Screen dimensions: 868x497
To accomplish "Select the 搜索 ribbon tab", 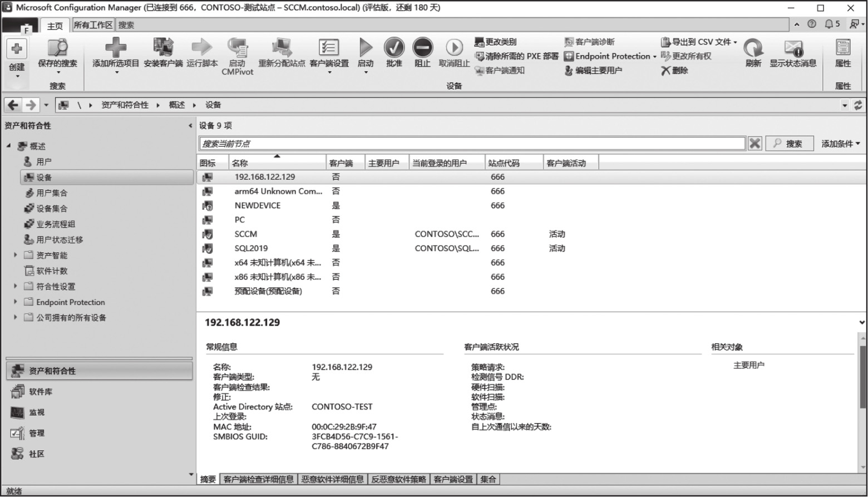I will coord(126,24).
